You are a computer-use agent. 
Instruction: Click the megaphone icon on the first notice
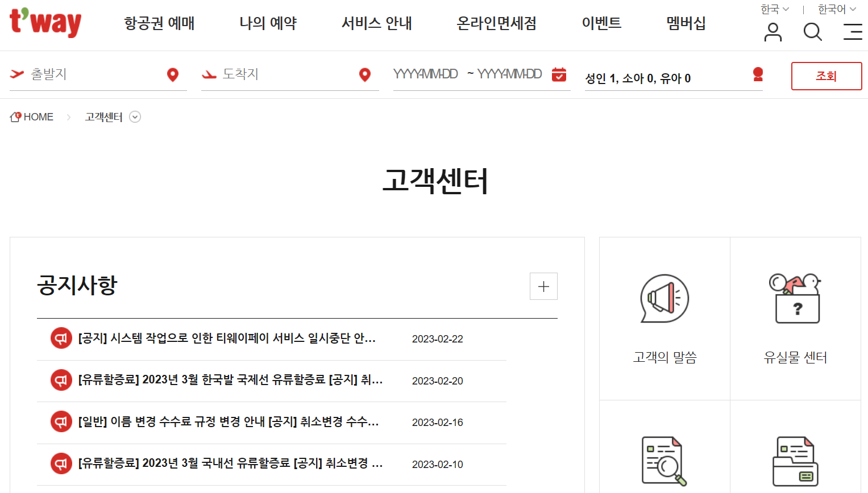pos(61,339)
